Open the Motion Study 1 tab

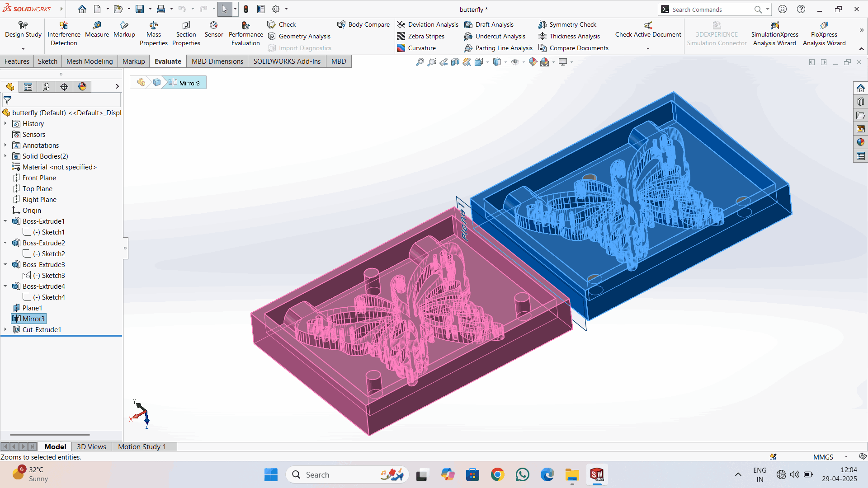142,447
